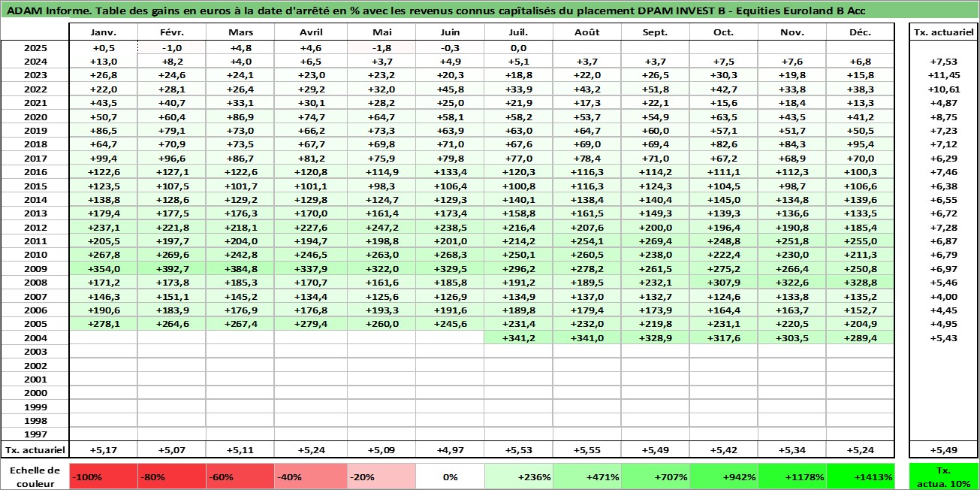This screenshot has height=490, width=980.
Task: Select the Déc. column header
Action: pos(861,32)
